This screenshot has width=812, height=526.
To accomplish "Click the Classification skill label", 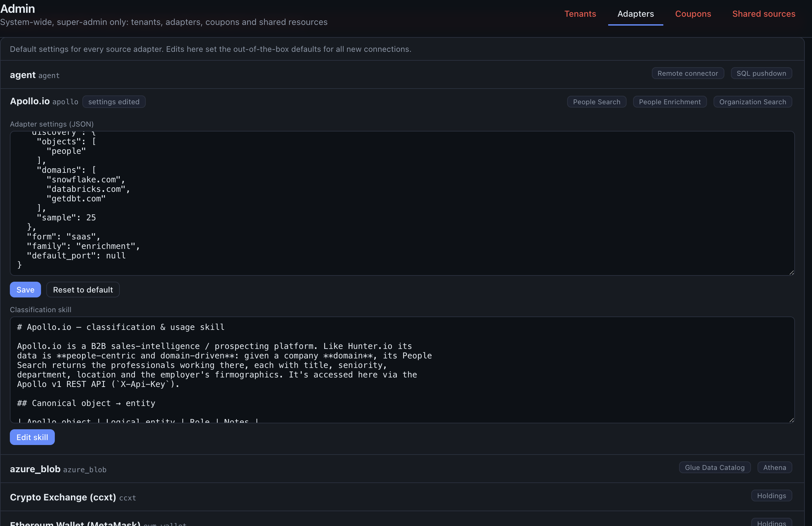I will point(41,310).
